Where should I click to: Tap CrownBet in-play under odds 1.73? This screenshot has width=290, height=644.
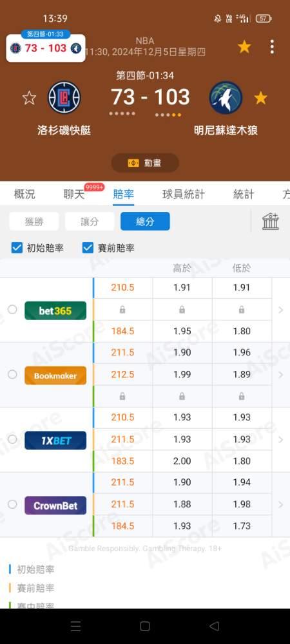coord(242,526)
